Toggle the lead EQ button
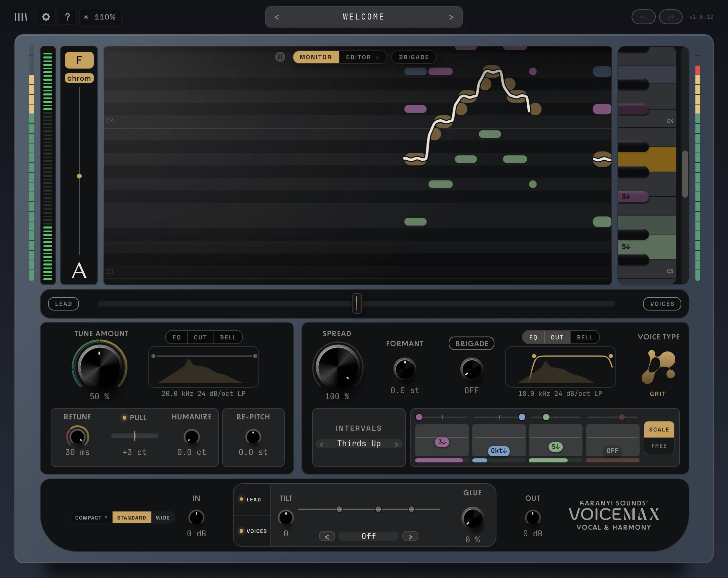The height and width of the screenshot is (578, 728). click(176, 337)
